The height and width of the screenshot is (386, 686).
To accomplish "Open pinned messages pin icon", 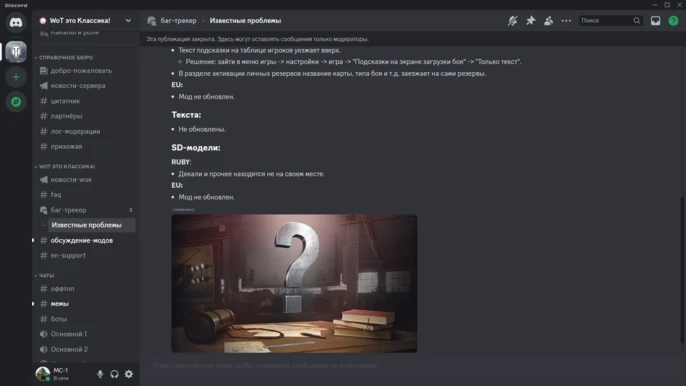I will click(531, 21).
